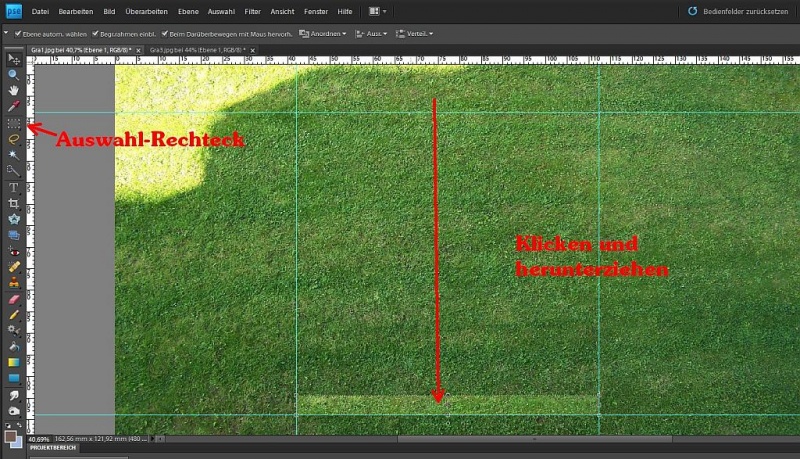Open the Bild menu

pos(109,11)
